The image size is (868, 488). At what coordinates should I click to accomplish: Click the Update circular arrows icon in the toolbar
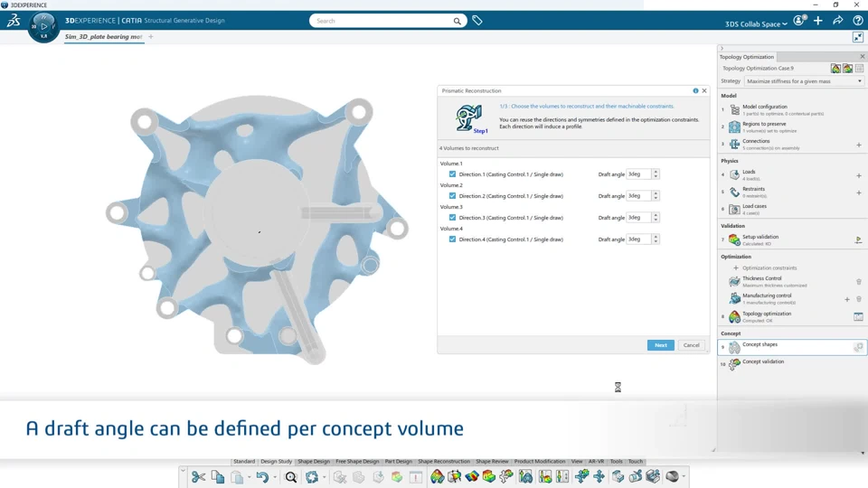pyautogui.click(x=312, y=477)
